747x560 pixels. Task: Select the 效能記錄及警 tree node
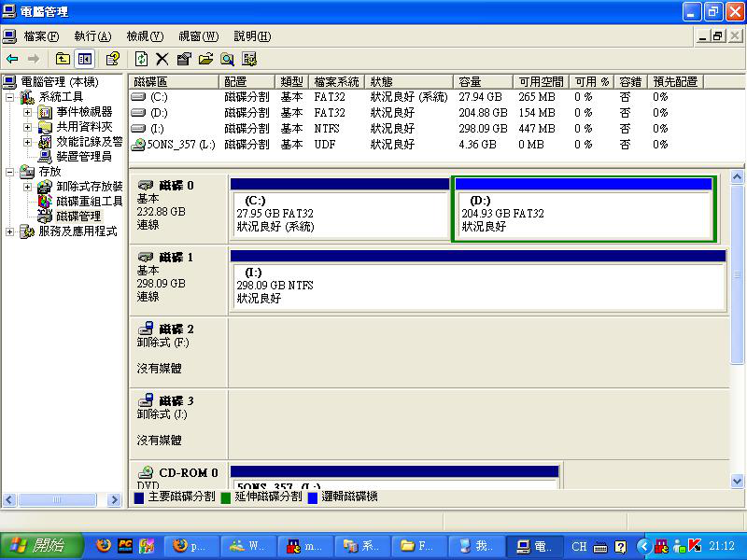pyautogui.click(x=89, y=142)
